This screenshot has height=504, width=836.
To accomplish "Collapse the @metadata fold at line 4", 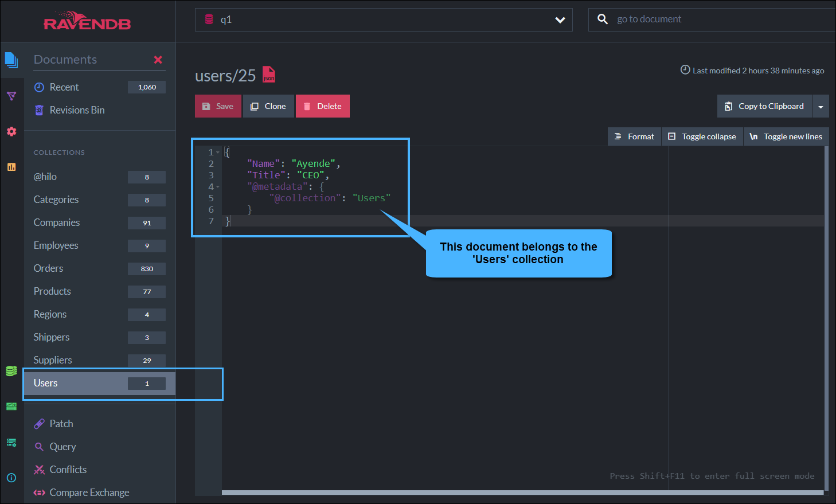I will click(218, 187).
